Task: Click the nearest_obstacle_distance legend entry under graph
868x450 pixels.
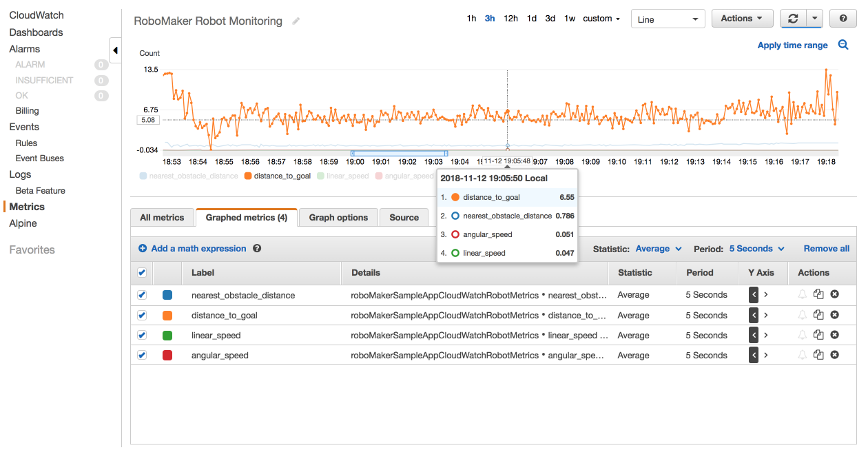Action: pos(189,176)
